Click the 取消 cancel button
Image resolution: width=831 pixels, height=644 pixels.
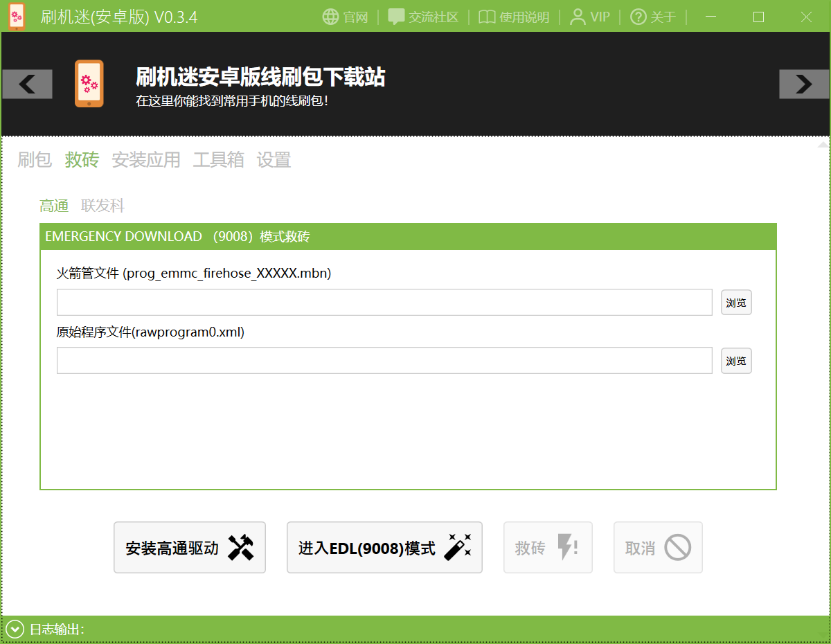[x=658, y=548]
